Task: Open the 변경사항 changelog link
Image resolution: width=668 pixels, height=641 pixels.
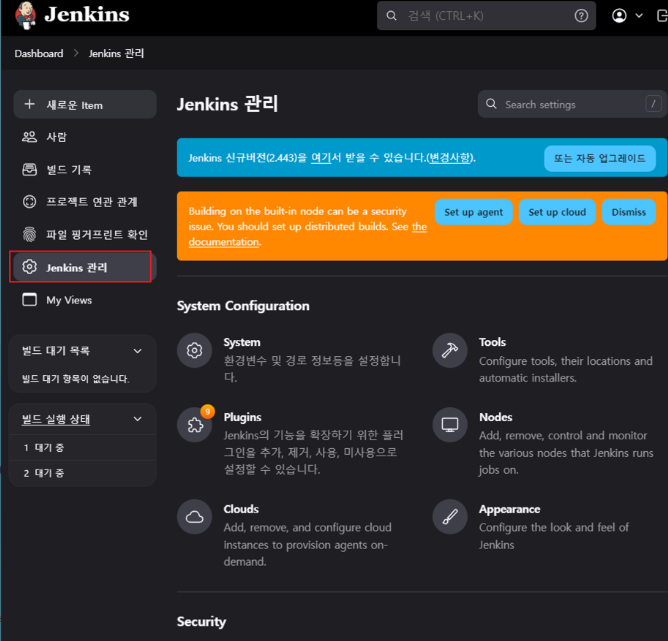Action: 450,158
